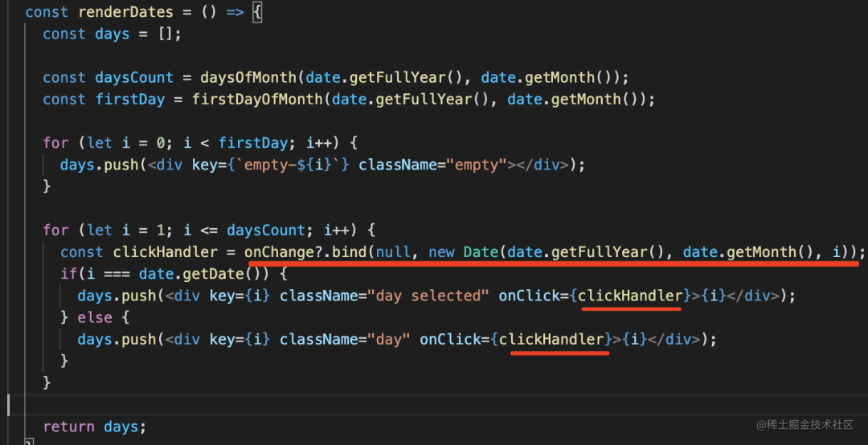Click clickHandler in the "day selected" div line
The width and height of the screenshot is (868, 445).
pyautogui.click(x=631, y=296)
